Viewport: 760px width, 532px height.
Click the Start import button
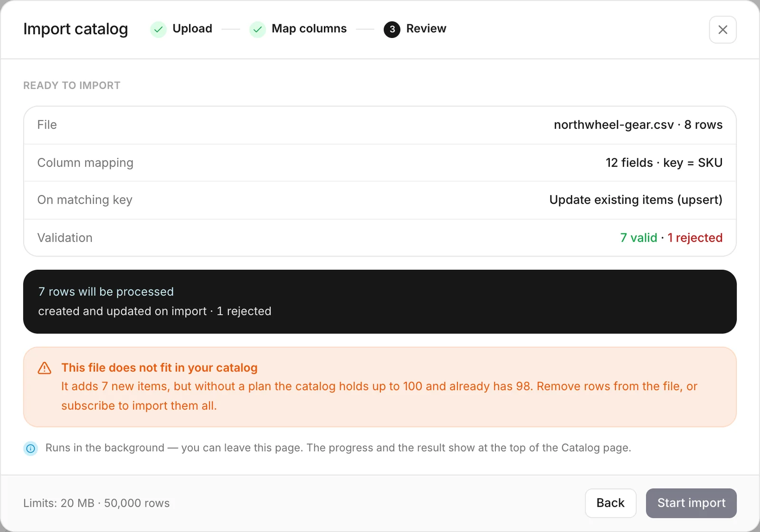pos(691,503)
